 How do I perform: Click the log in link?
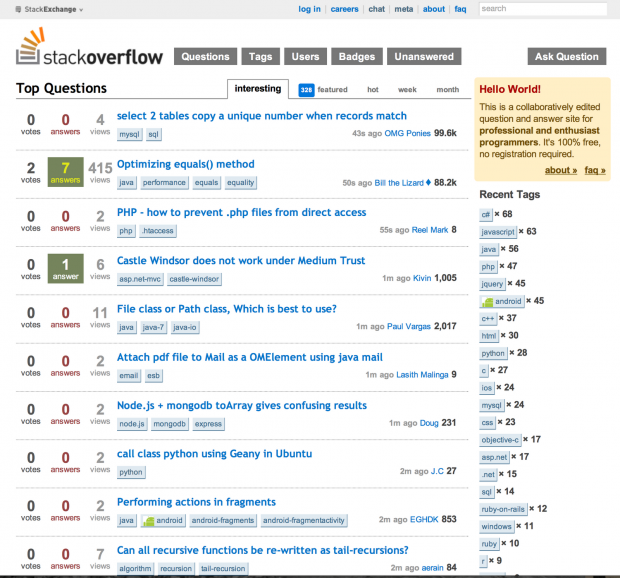(x=309, y=9)
